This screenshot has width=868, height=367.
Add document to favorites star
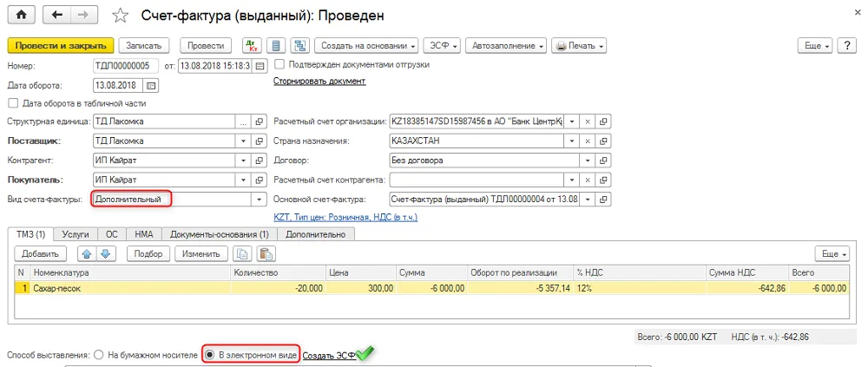[120, 16]
